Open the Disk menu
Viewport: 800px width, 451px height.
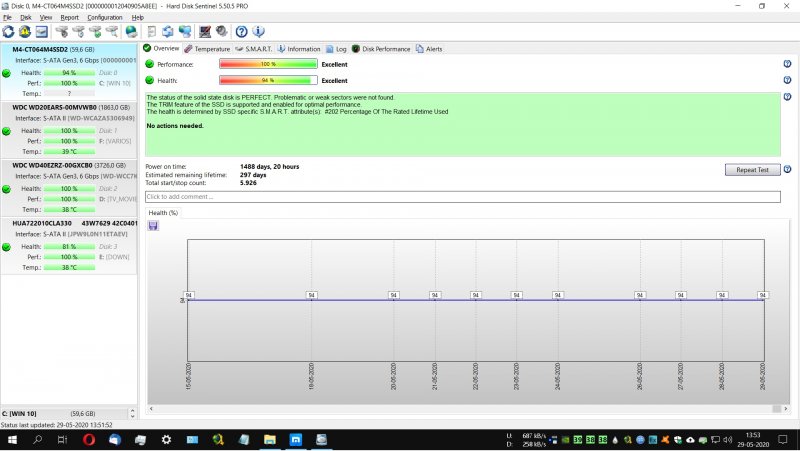tap(26, 17)
